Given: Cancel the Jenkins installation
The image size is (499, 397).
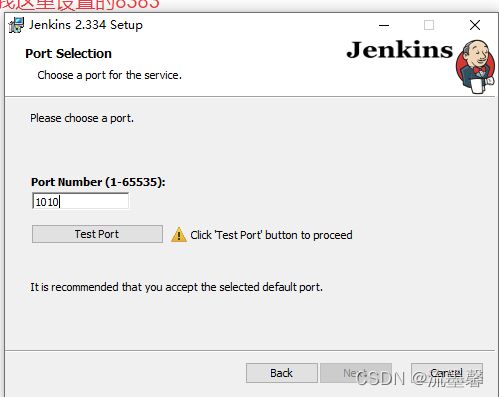Looking at the screenshot, I should (447, 373).
